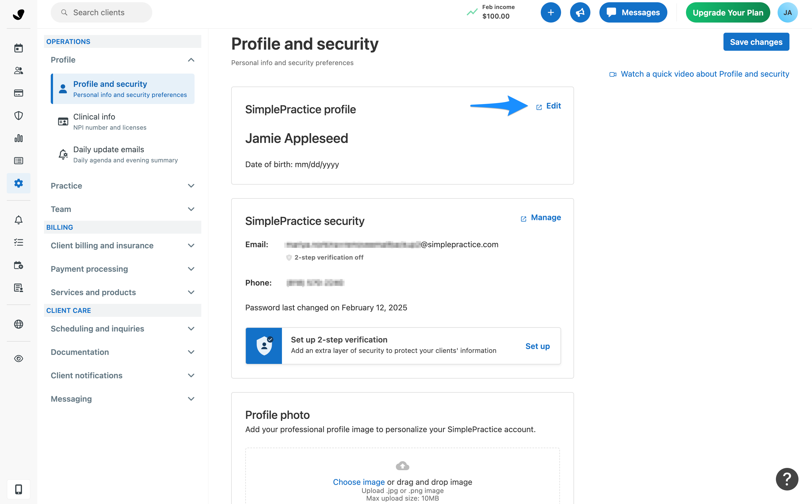Click the notifications bell icon
812x504 pixels.
[18, 220]
